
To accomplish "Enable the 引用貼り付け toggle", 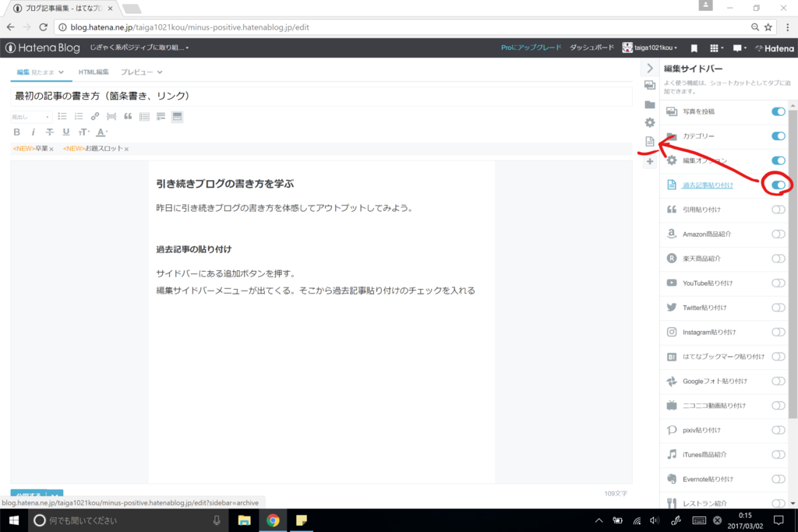I will [x=777, y=210].
